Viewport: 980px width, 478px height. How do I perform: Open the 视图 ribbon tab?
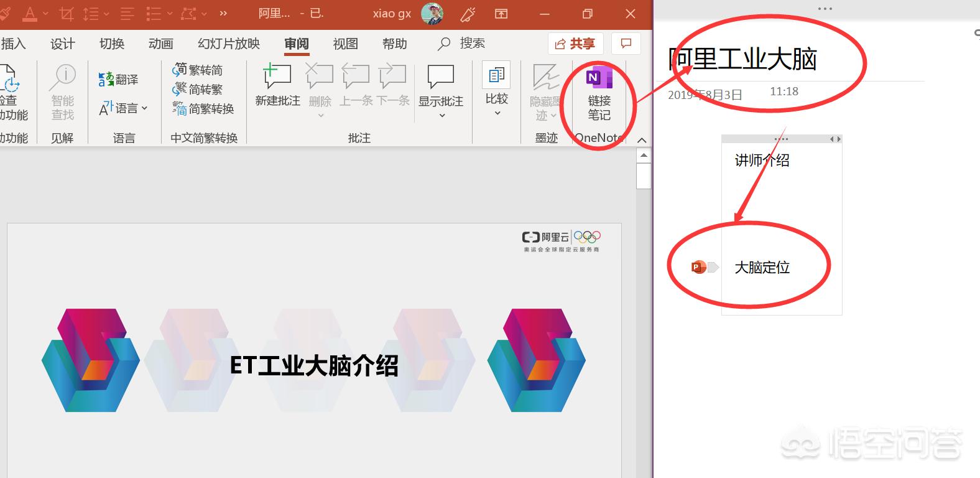point(346,44)
